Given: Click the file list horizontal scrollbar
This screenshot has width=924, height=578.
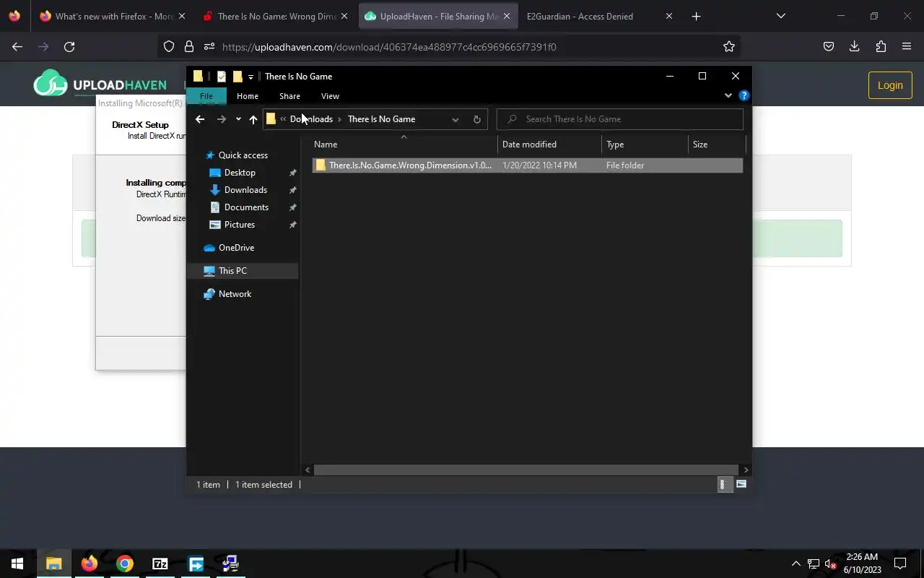Looking at the screenshot, I should pos(526,470).
